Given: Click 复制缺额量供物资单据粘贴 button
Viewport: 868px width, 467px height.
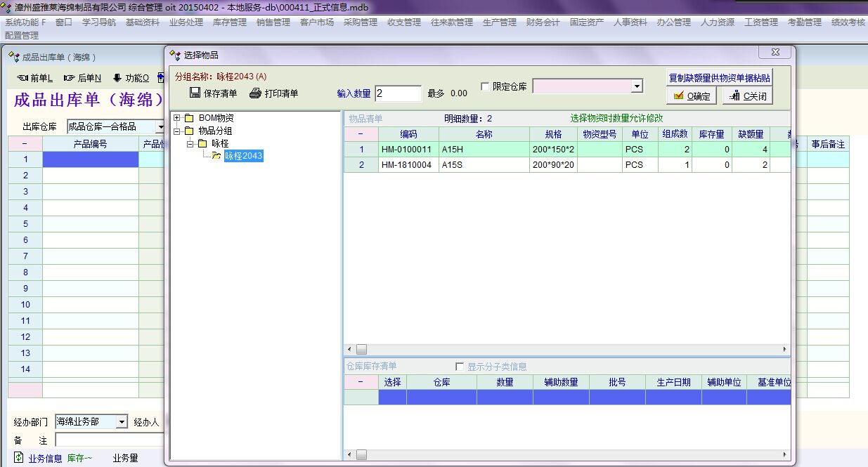Looking at the screenshot, I should 719,77.
